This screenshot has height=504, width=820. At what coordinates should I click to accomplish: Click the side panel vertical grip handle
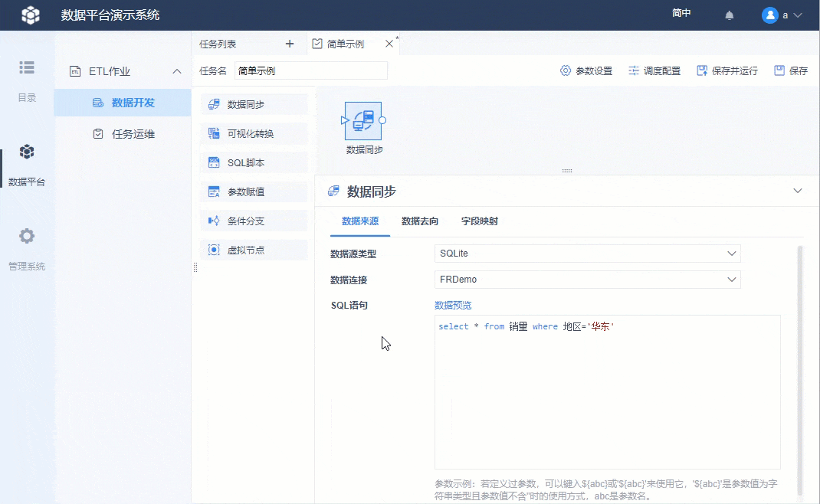195,267
